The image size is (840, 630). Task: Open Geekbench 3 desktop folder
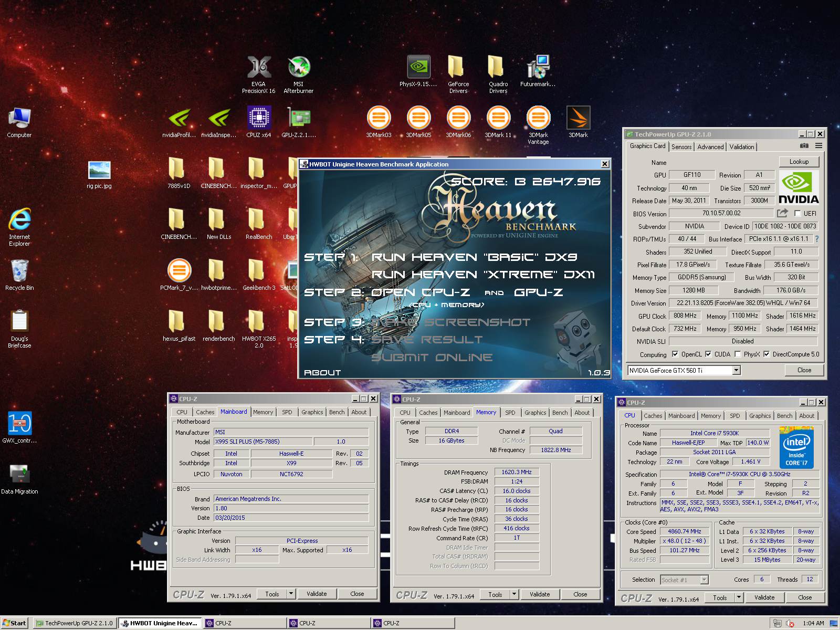pos(259,275)
